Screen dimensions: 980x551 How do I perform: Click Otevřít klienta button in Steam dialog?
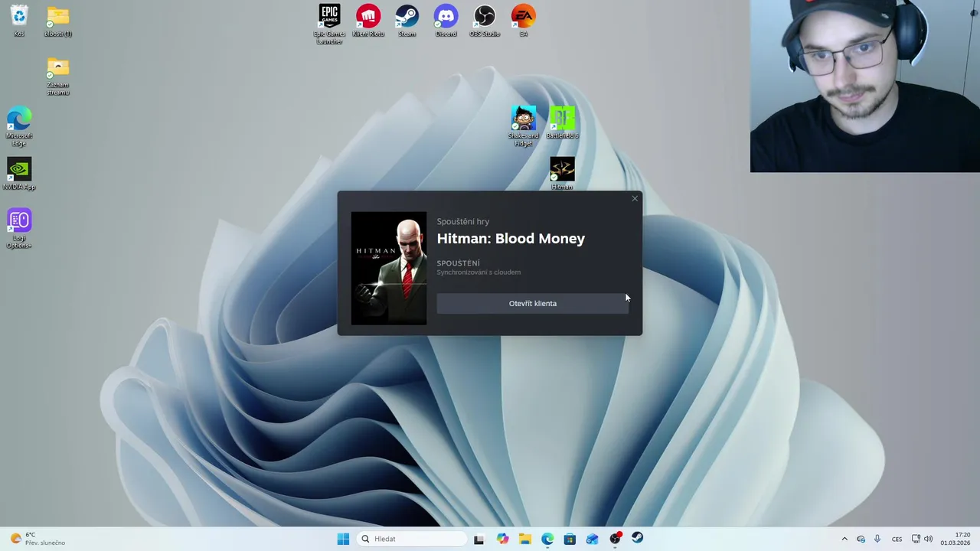(x=533, y=303)
